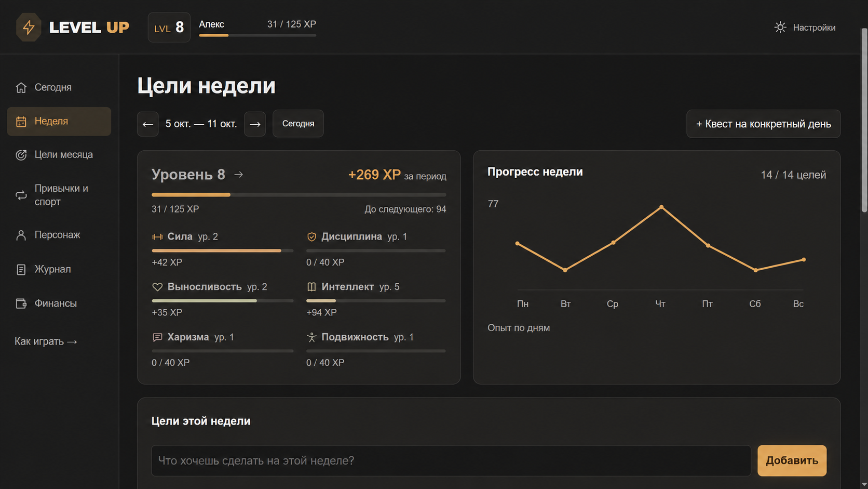Click the journal icon beside Журнал
Image resolution: width=868 pixels, height=489 pixels.
point(21,269)
